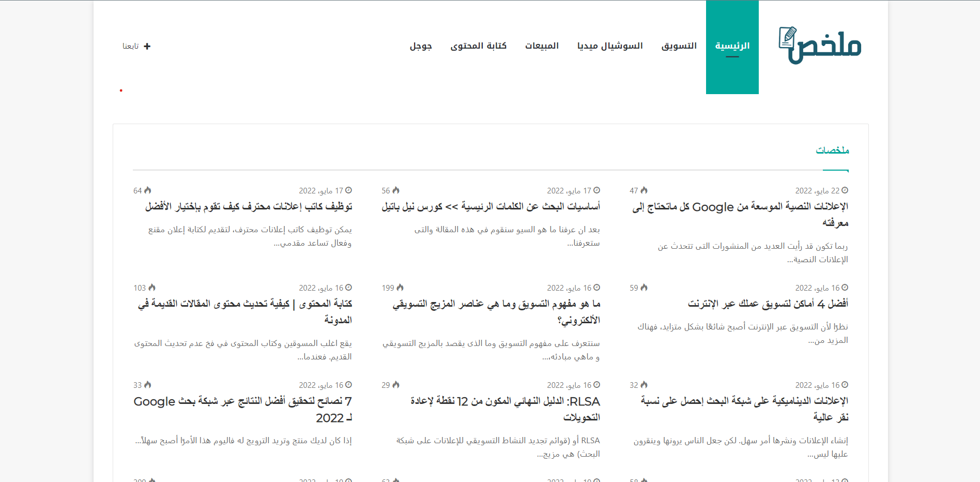Viewport: 980px width, 482px height.
Task: Open the كتابة المحتوى menu item
Action: tap(479, 46)
